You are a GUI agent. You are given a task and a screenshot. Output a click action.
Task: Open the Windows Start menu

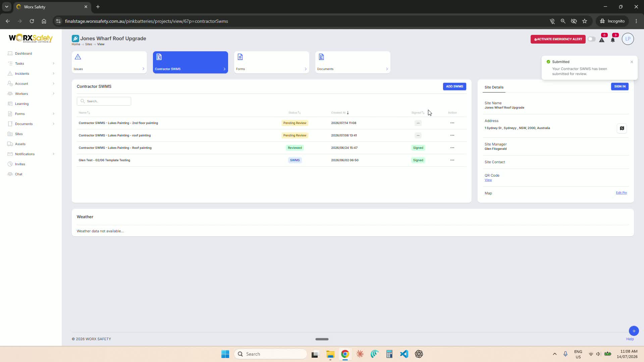[x=225, y=354]
